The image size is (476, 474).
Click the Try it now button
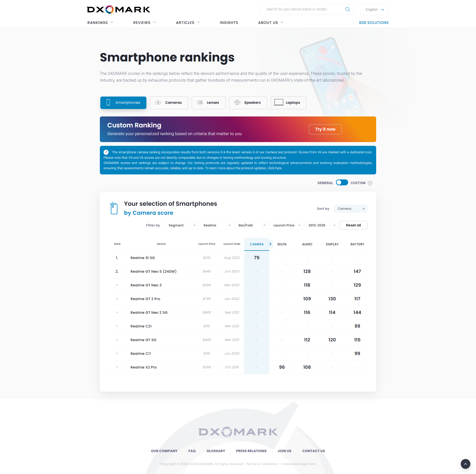tap(325, 129)
